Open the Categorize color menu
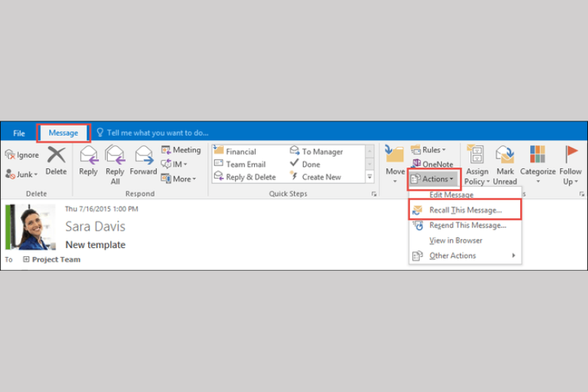The width and height of the screenshot is (588, 392). tap(537, 164)
